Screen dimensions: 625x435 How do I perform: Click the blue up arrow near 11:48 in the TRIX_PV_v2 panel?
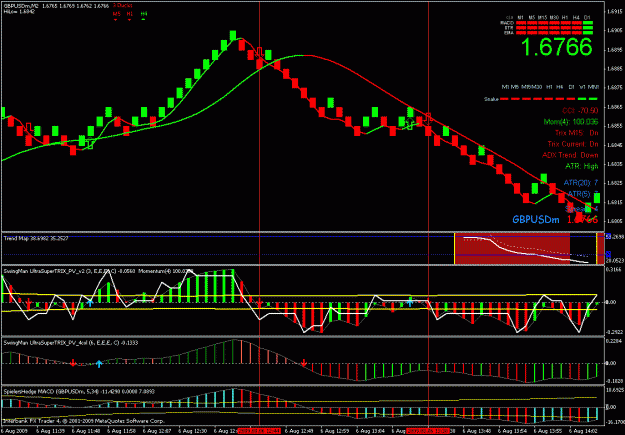click(x=90, y=303)
